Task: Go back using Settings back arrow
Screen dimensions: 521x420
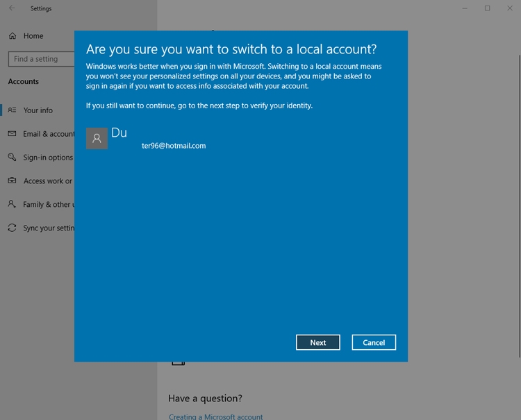Action: pos(12,8)
